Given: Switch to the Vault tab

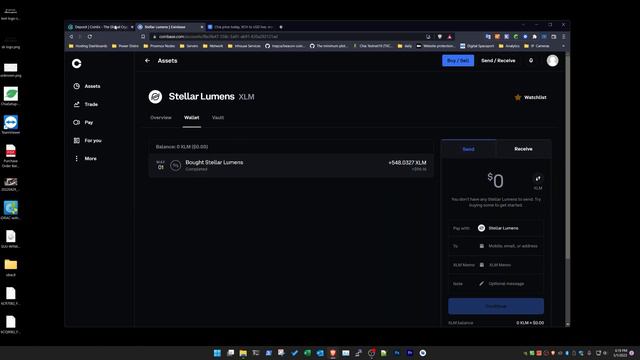Looking at the screenshot, I should tap(218, 118).
